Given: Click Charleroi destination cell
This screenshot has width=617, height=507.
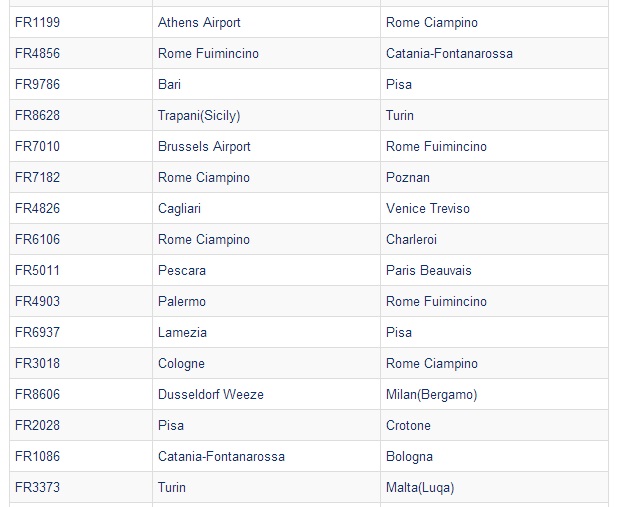Looking at the screenshot, I should click(x=494, y=239).
